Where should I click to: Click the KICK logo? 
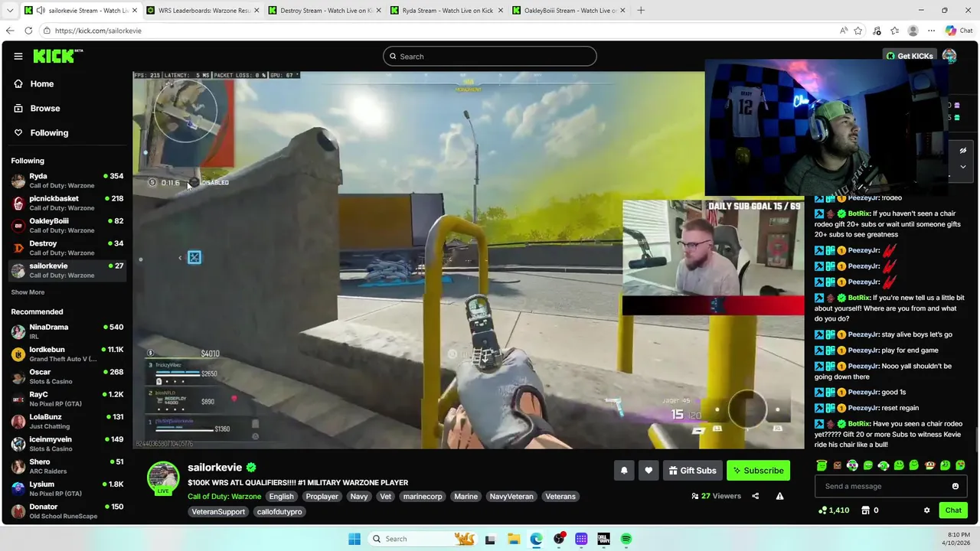pos(57,56)
